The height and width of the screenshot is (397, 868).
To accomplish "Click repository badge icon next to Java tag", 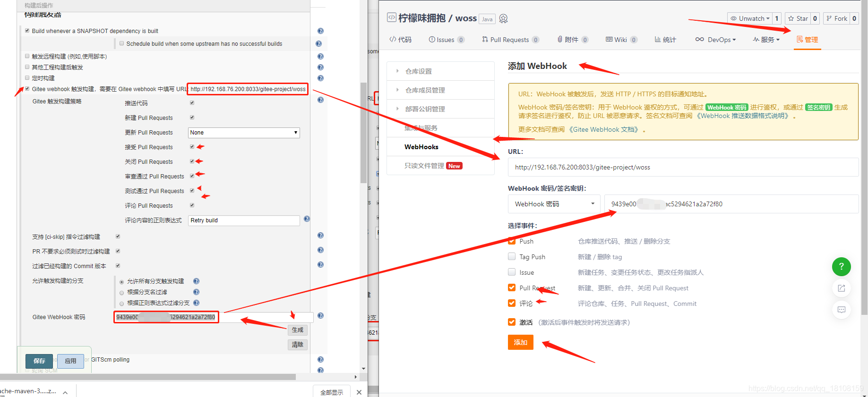I will pos(503,18).
